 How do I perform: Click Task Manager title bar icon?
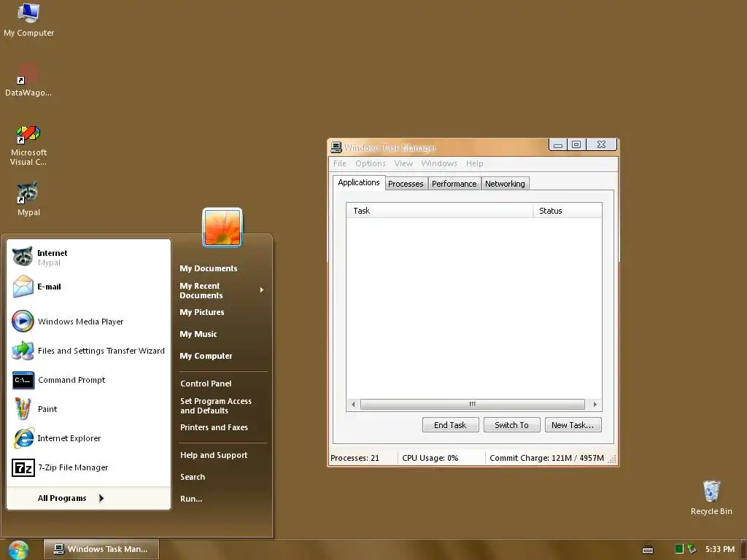click(336, 147)
